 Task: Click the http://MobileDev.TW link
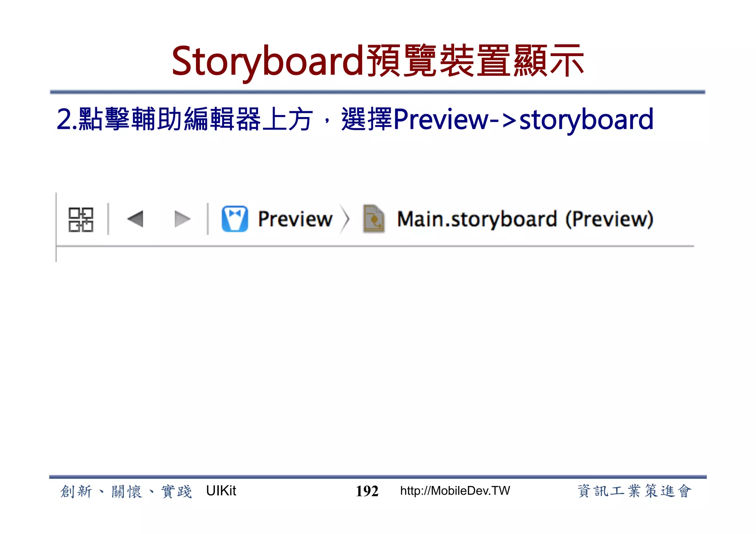[455, 490]
